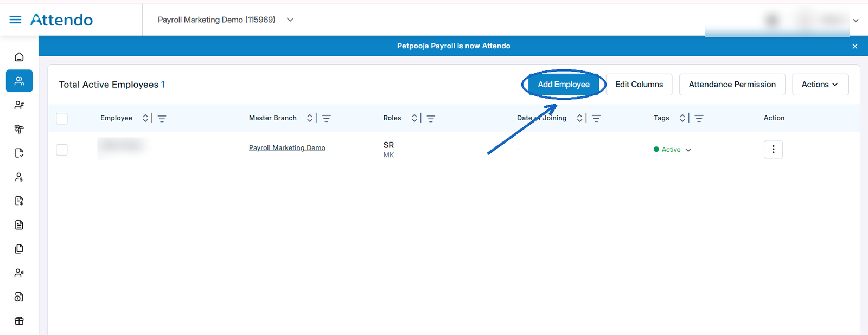Dismiss the Petpooja Payroll banner
The image size is (868, 335).
point(855,46)
